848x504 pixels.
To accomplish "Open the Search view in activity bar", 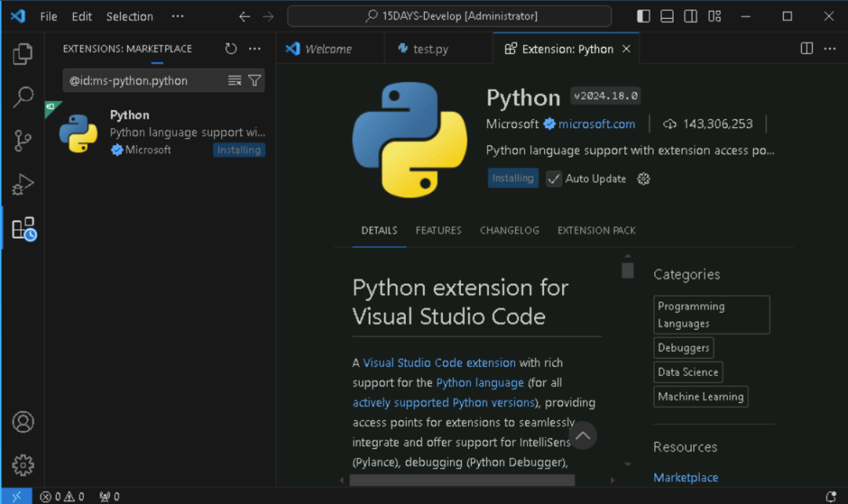I will tap(23, 97).
